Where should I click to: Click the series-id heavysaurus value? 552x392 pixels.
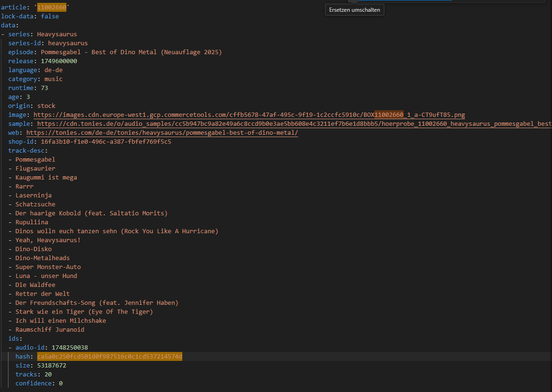tap(68, 43)
